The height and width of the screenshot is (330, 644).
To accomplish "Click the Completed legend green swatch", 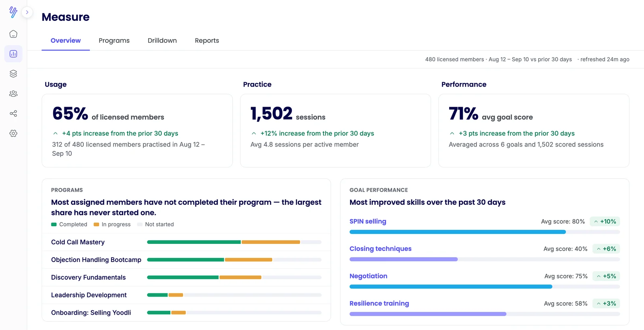I will (x=54, y=225).
